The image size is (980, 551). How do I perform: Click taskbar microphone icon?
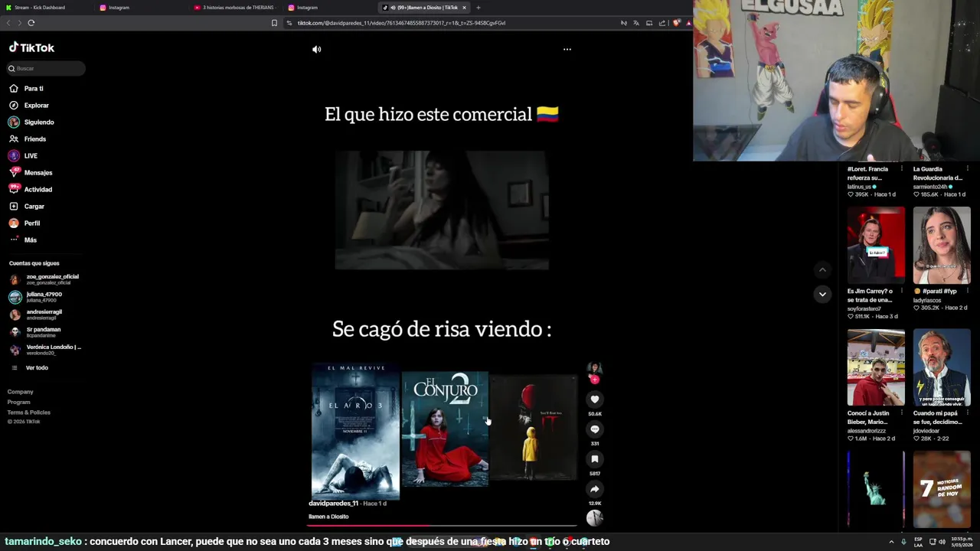pos(903,542)
